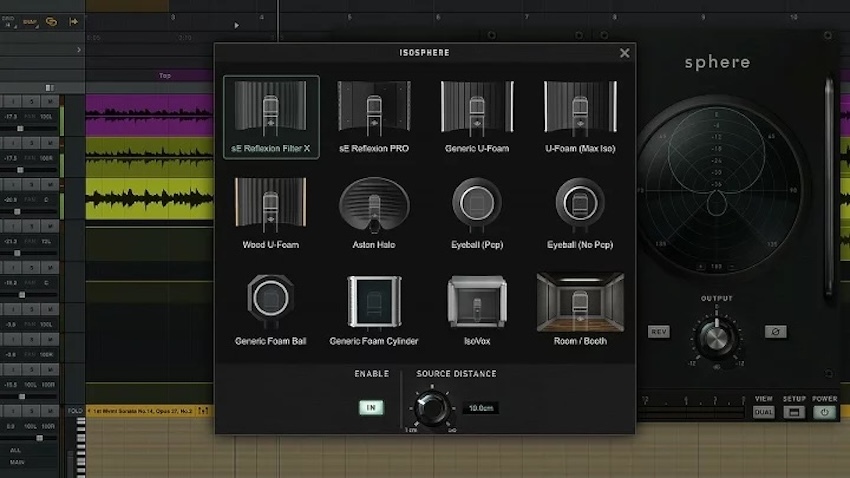Collapse the MIDI editor with FOLD
This screenshot has width=850, height=478.
75,411
